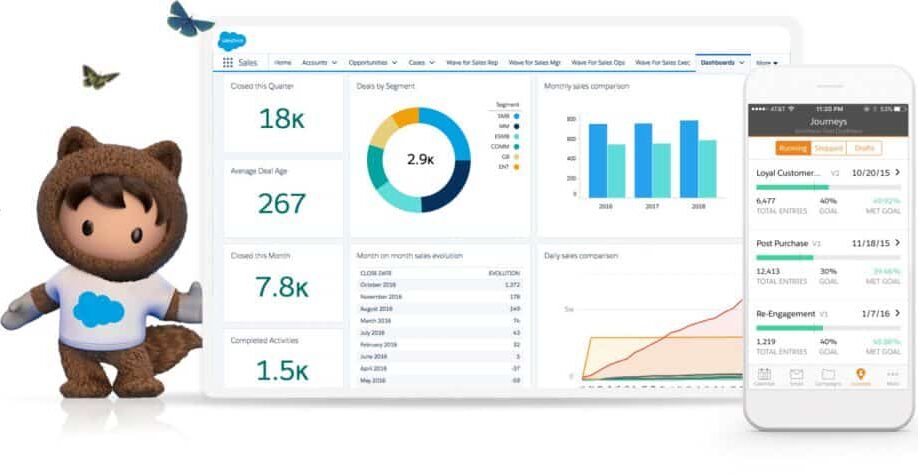Click the ENT segment legend dot
This screenshot has width=918, height=474.
[516, 167]
